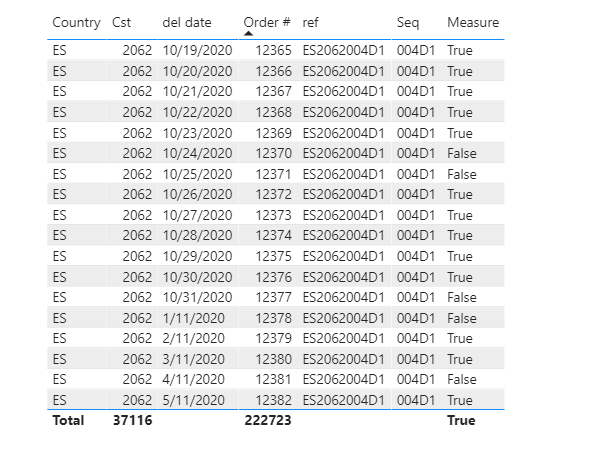Select Seq 004D1 in the 12365 row
Image resolution: width=605 pixels, height=460 pixels.
[416, 50]
